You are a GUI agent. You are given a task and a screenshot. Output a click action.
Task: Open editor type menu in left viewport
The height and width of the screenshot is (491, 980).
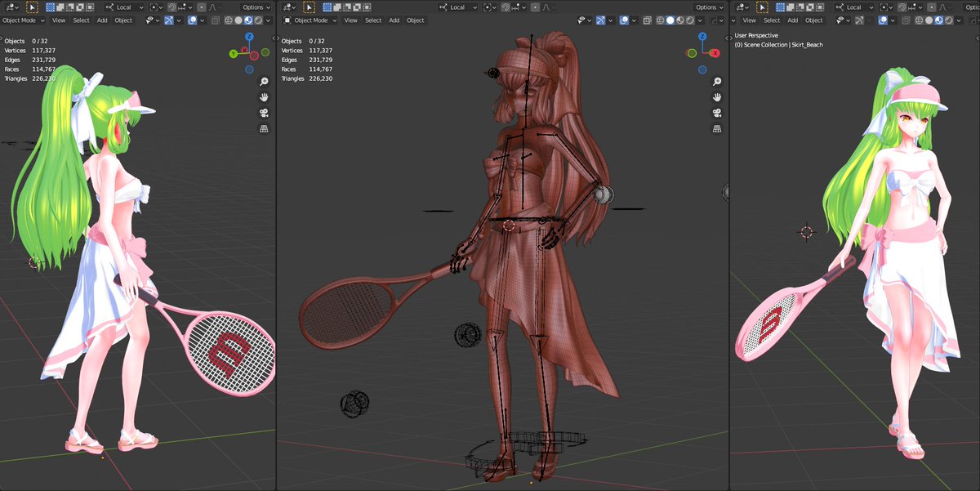[x=11, y=7]
